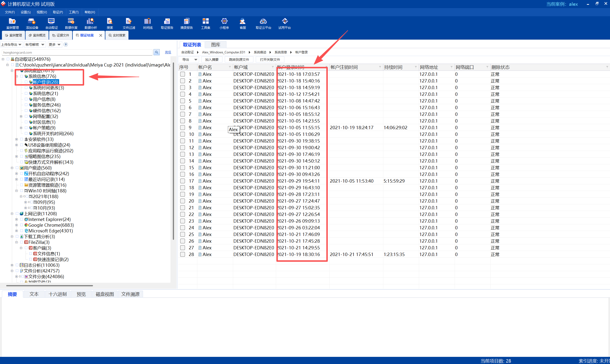The height and width of the screenshot is (364, 610).
Task: Open the 取证(P) menu
Action: tap(58, 12)
